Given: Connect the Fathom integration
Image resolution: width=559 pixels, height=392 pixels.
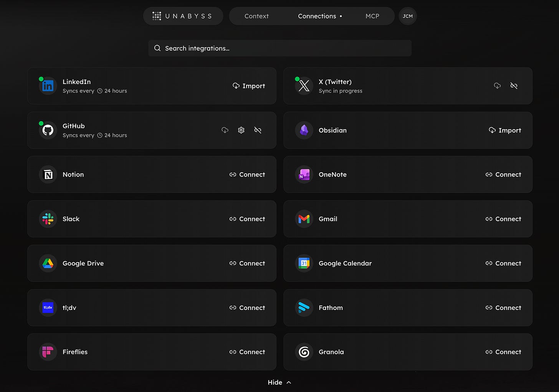Looking at the screenshot, I should pos(503,308).
